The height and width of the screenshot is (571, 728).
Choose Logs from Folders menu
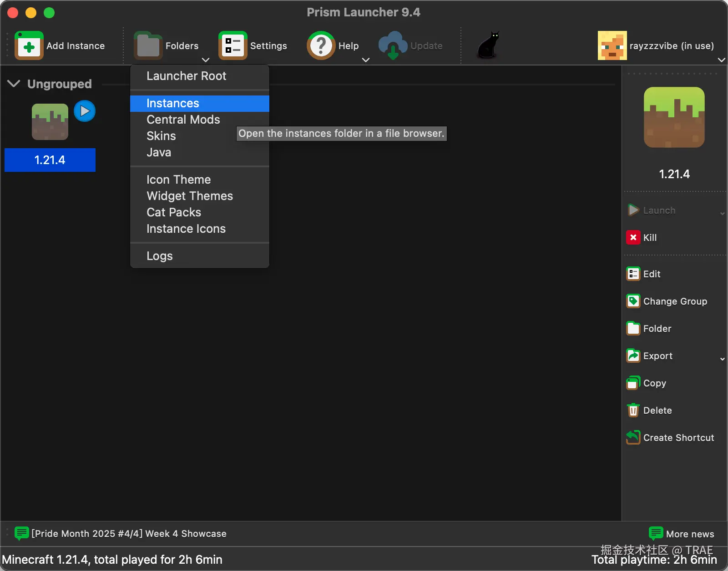tap(200, 256)
